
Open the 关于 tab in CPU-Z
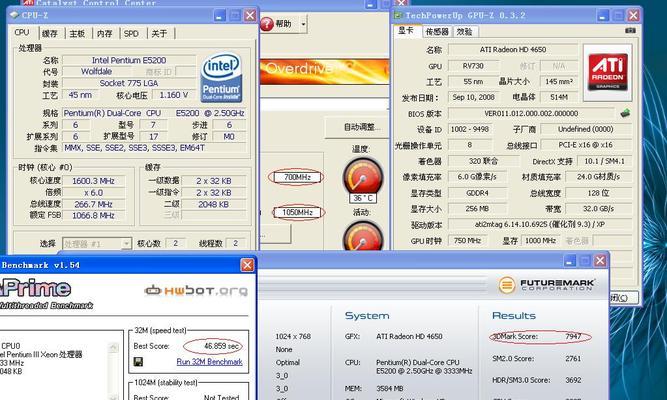159,33
